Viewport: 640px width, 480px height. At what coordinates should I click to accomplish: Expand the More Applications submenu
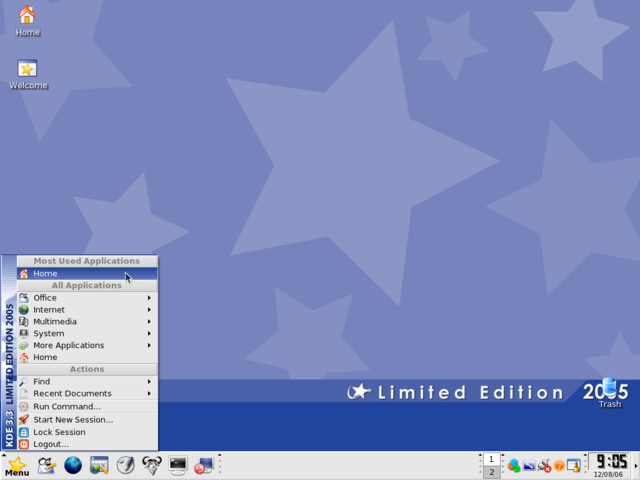click(87, 345)
